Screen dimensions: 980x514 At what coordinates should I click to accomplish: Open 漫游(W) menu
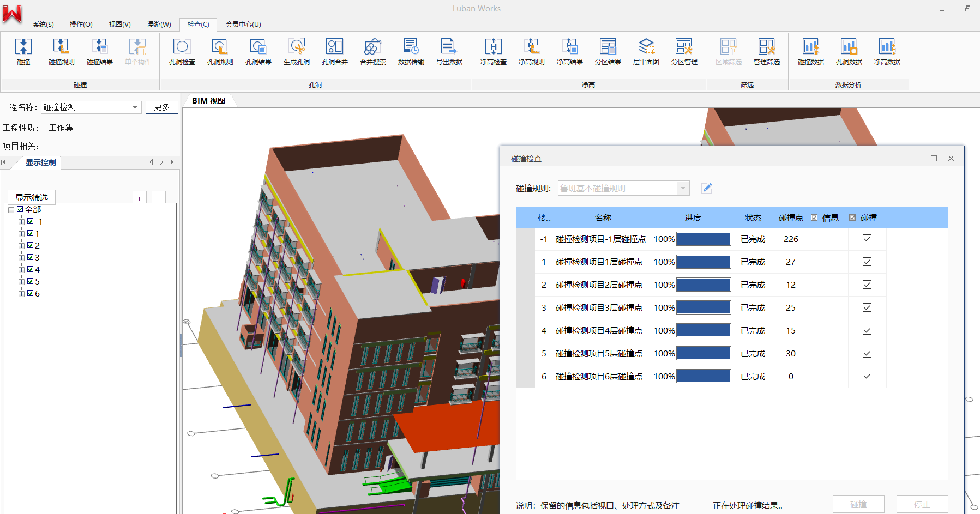(159, 25)
